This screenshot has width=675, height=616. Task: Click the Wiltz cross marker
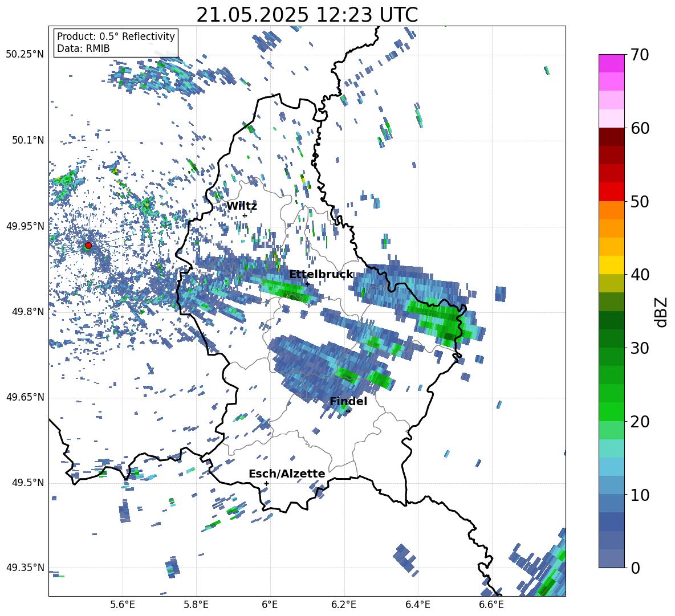coord(245,215)
